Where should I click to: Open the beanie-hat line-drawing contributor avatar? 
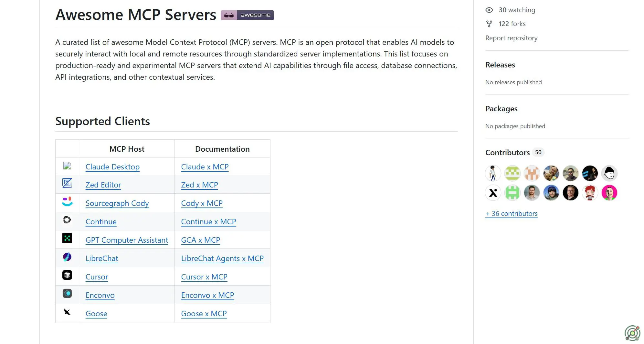(x=609, y=173)
